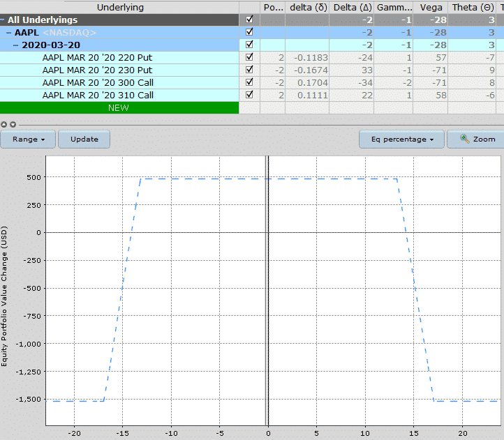The width and height of the screenshot is (504, 440).
Task: Uncheck the 2020-03-20 row checkbox
Action: coord(249,45)
